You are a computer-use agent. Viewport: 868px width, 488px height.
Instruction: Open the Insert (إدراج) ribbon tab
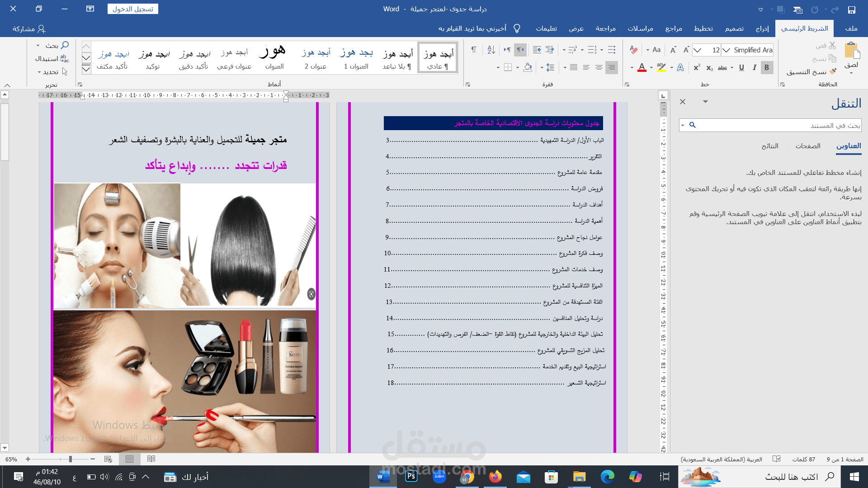tap(762, 28)
